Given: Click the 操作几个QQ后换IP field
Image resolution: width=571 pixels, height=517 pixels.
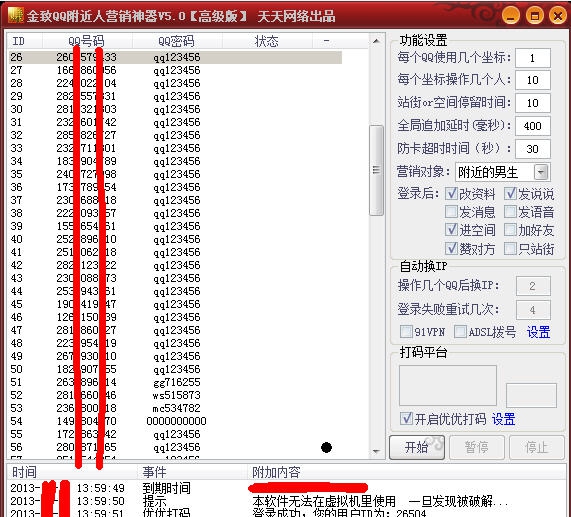Looking at the screenshot, I should click(x=533, y=286).
